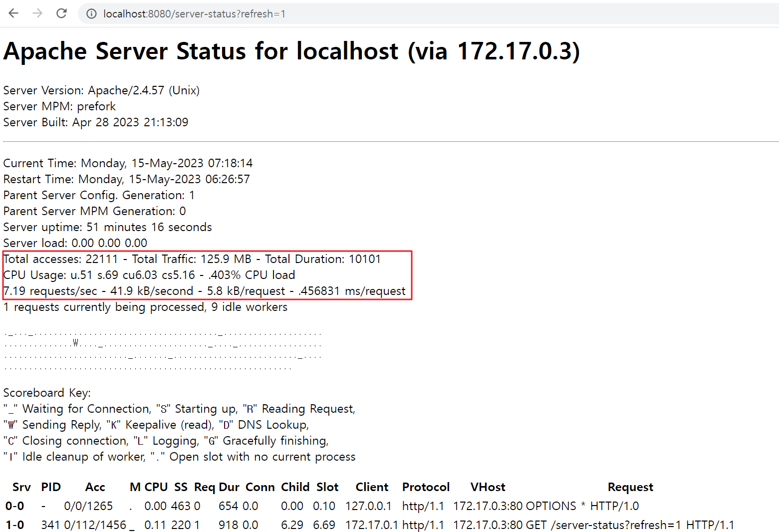Click the Dur column header
This screenshot has height=532, width=779.
[229, 487]
